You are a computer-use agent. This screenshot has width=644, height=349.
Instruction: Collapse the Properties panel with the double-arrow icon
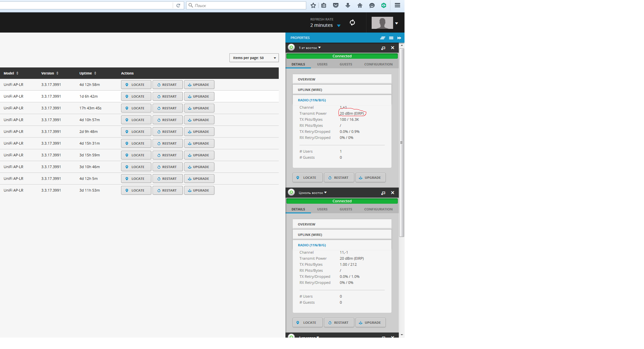(399, 38)
